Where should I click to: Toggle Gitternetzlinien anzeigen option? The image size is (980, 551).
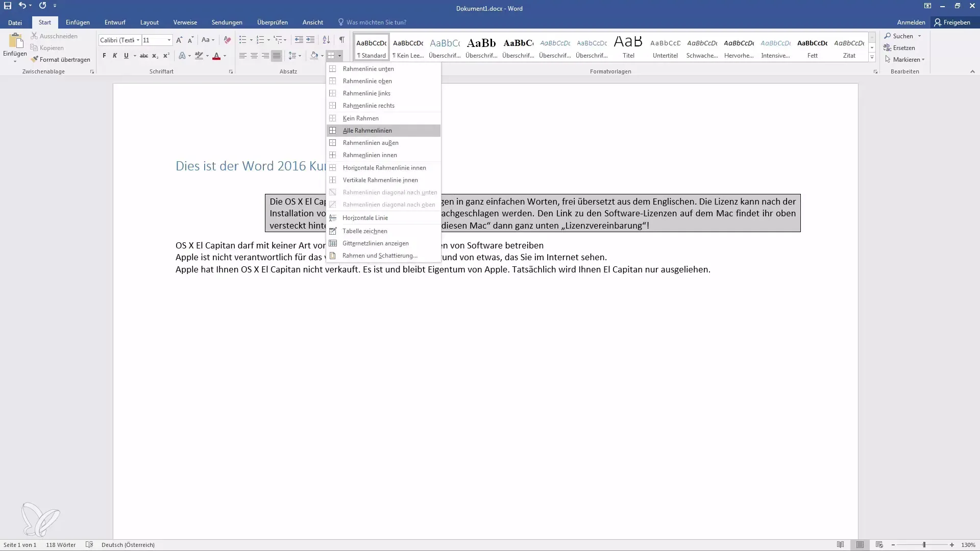tap(383, 243)
